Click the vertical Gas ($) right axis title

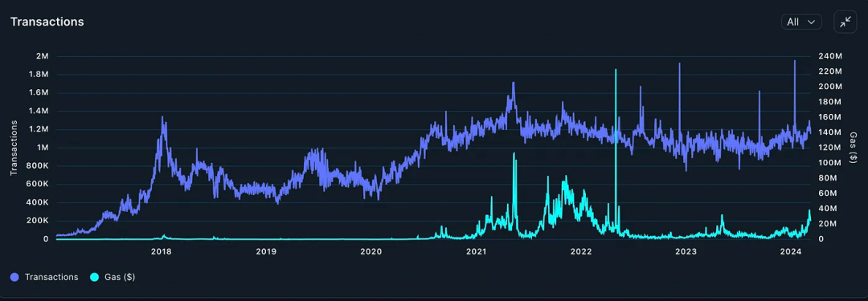point(854,147)
